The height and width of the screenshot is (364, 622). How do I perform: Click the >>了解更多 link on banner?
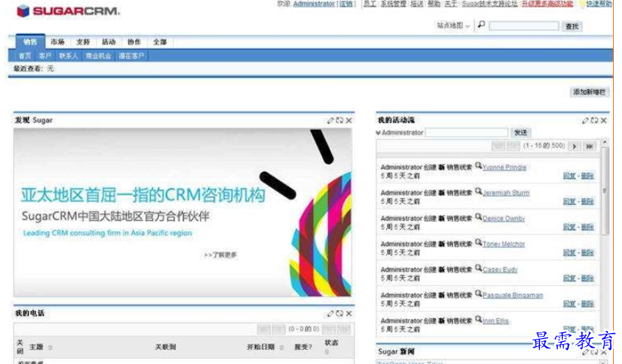coord(220,255)
